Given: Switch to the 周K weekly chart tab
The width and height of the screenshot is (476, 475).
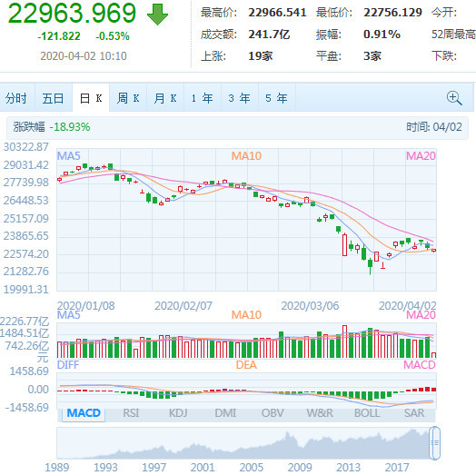Looking at the screenshot, I should (x=128, y=98).
